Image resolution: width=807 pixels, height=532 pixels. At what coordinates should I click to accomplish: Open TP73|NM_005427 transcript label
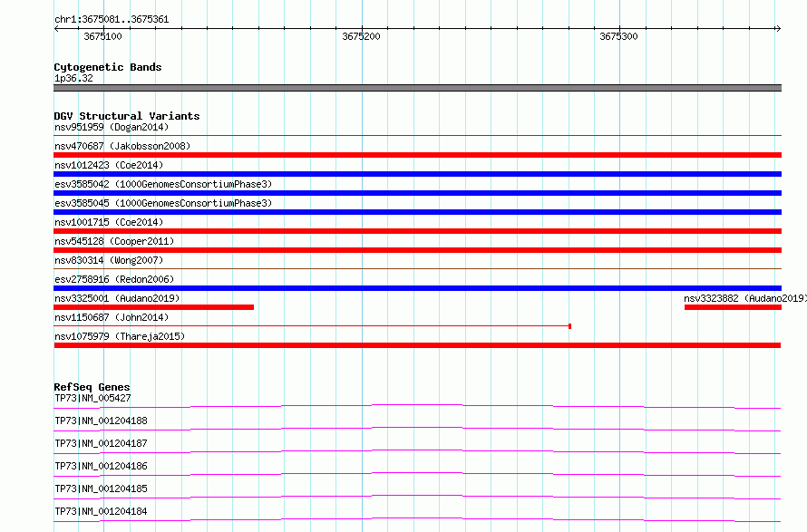(x=92, y=398)
